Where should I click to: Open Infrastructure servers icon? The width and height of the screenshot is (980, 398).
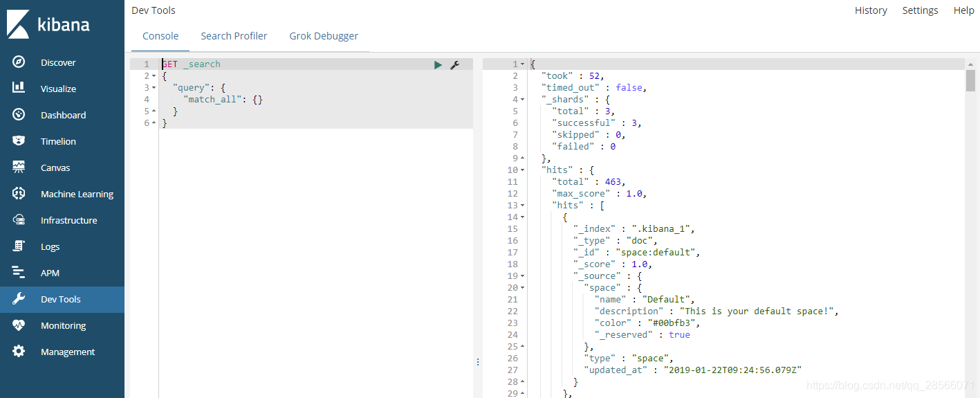point(19,220)
